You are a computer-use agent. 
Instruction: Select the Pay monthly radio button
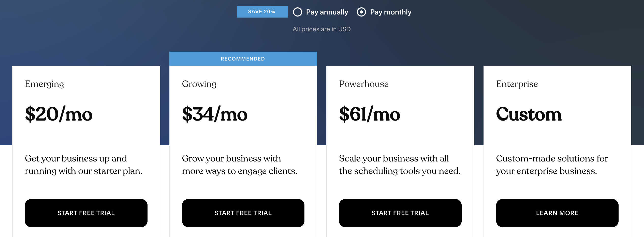coord(361,12)
